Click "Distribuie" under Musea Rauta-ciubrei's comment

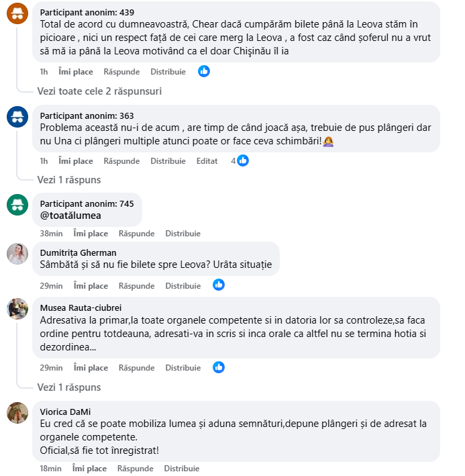tap(183, 368)
